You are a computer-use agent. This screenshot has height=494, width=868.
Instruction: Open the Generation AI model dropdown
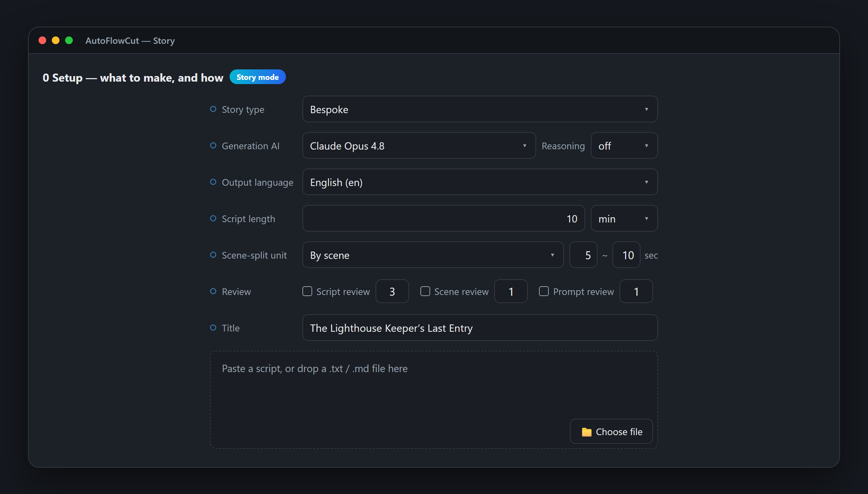point(419,146)
